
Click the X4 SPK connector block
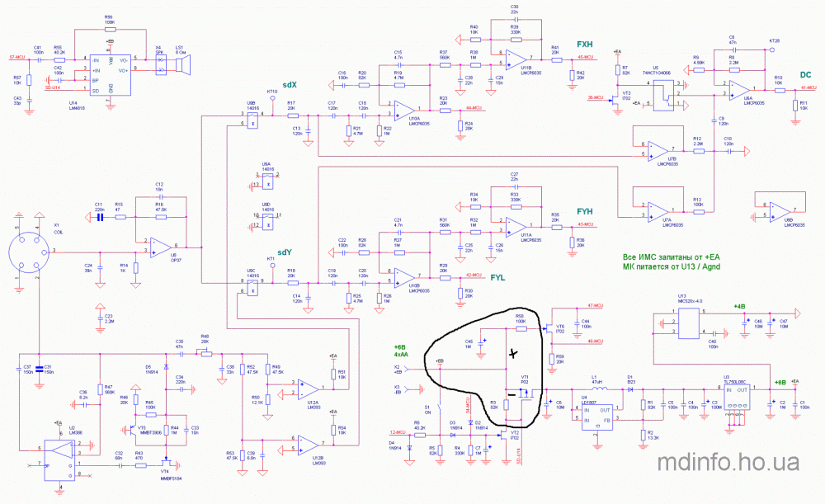pyautogui.click(x=159, y=64)
